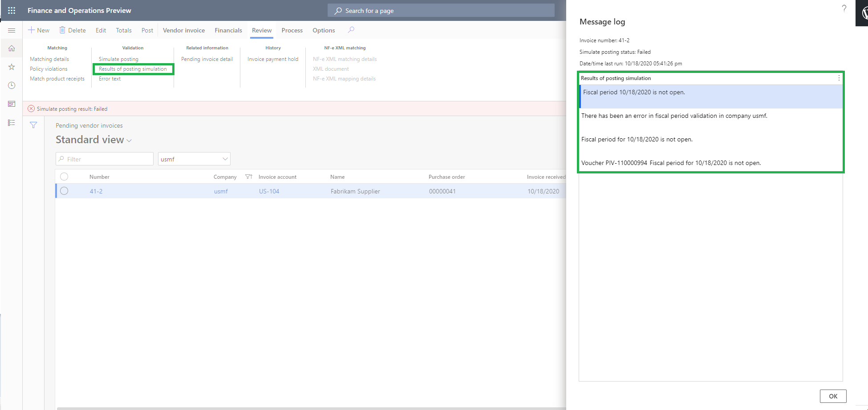Click the filter funnel icon
The width and height of the screenshot is (868, 410).
click(x=33, y=125)
